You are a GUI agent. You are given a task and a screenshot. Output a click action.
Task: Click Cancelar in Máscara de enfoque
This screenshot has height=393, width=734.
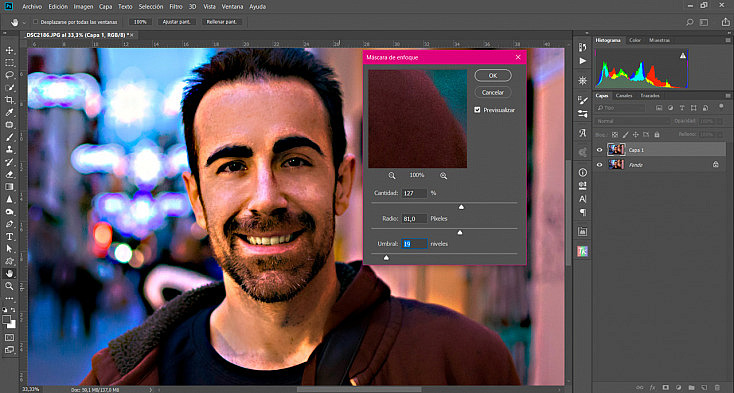(x=493, y=93)
